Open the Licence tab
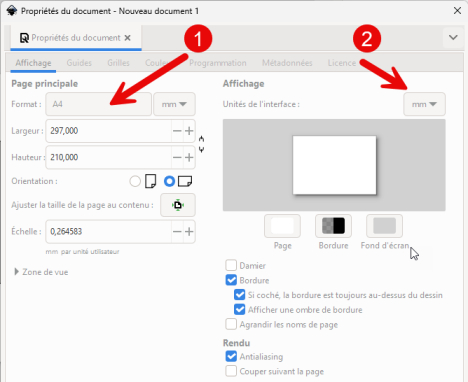 pyautogui.click(x=342, y=63)
